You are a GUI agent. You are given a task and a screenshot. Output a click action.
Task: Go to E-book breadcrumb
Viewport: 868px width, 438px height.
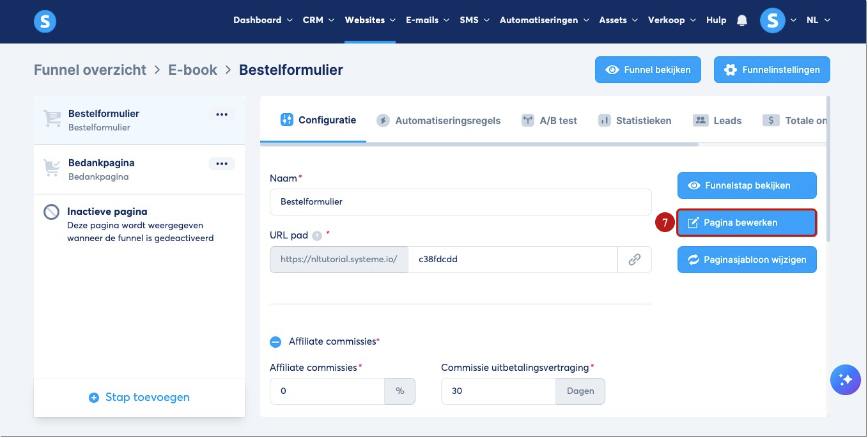pos(192,70)
